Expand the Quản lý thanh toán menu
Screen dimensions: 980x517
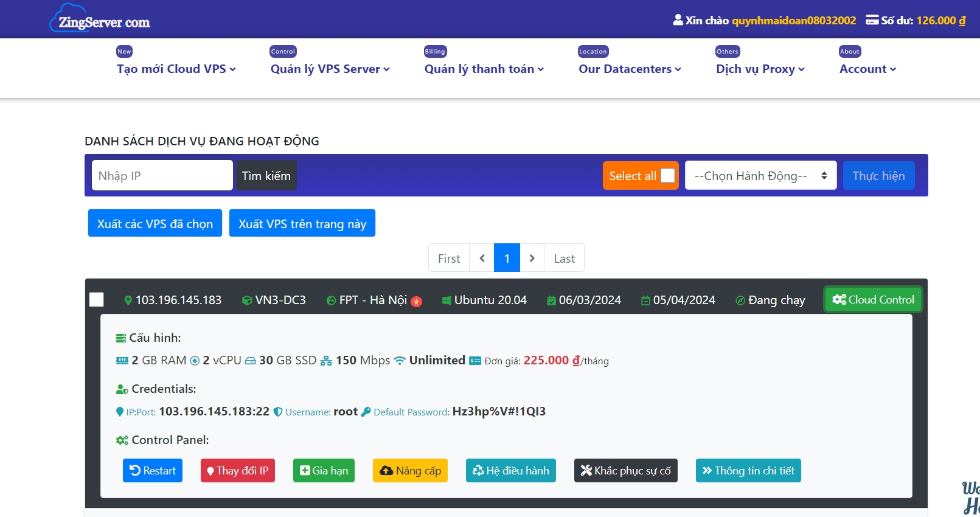tap(484, 69)
